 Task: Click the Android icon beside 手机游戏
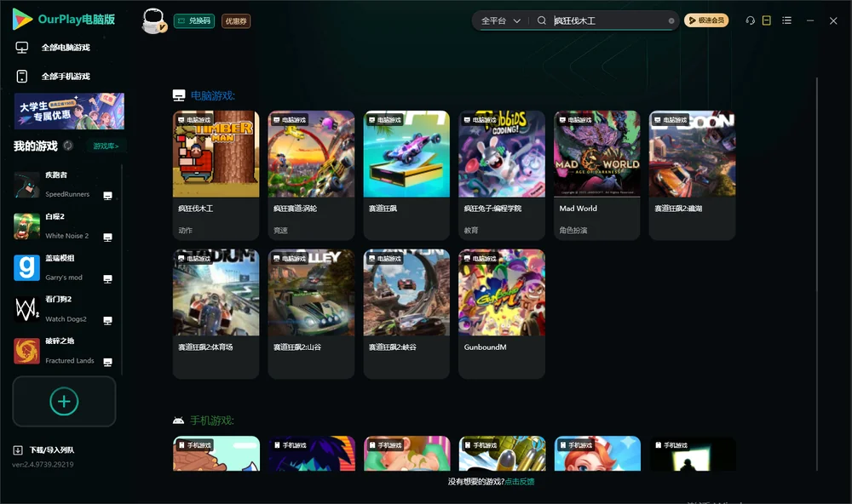[x=178, y=421]
